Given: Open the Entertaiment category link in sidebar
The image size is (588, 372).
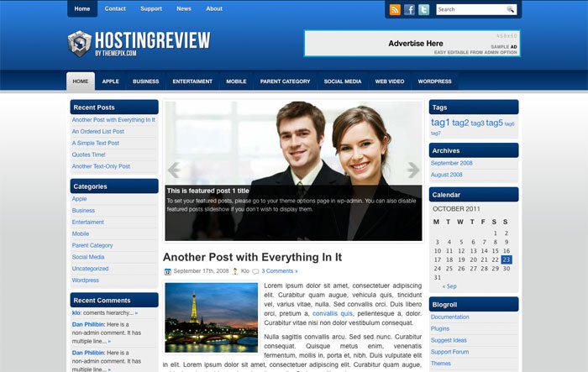Looking at the screenshot, I should [87, 223].
